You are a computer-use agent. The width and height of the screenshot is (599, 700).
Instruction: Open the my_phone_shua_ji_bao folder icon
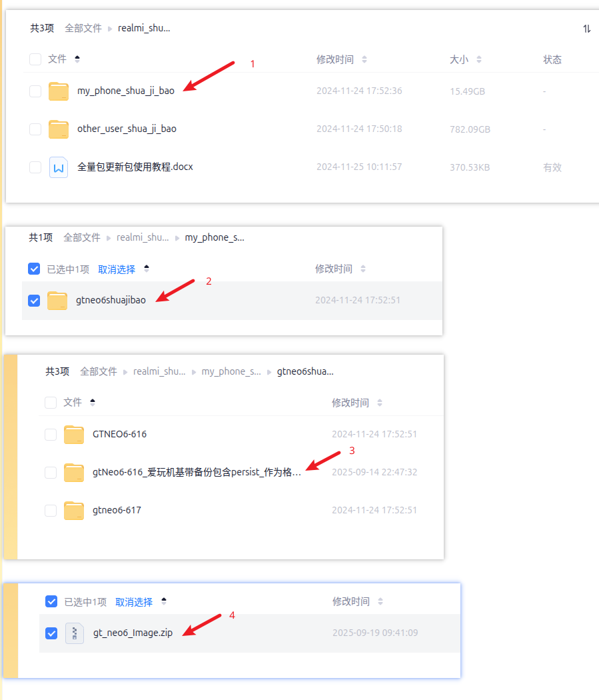59,91
